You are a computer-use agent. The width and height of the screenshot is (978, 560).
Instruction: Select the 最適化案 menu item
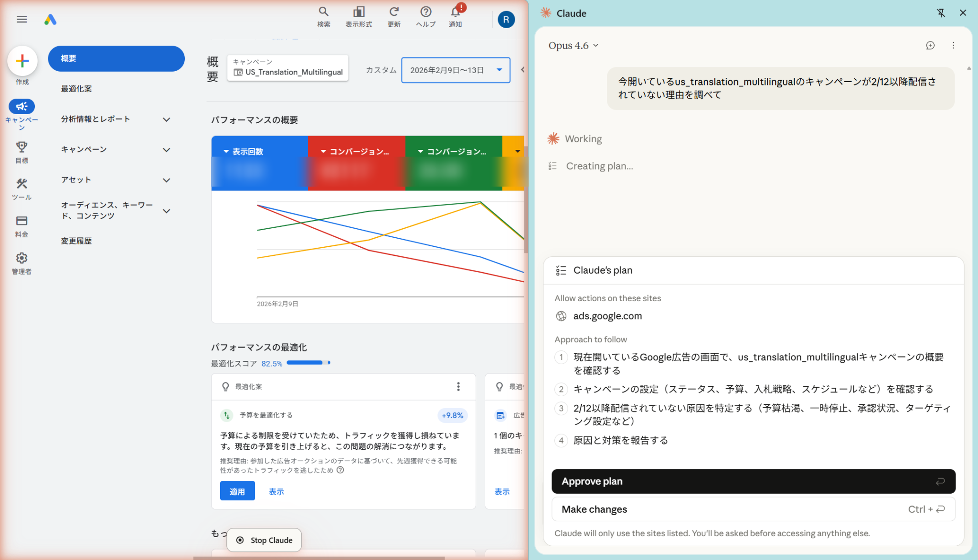(x=76, y=89)
